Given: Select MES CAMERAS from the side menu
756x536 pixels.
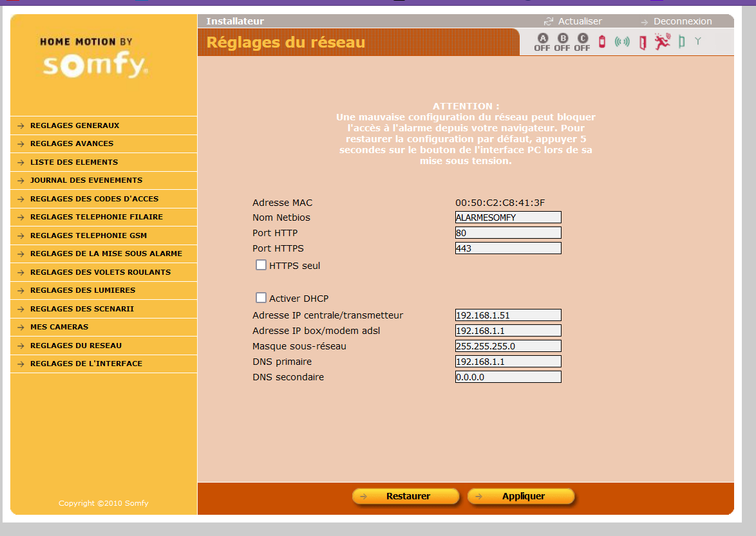Looking at the screenshot, I should tap(59, 327).
